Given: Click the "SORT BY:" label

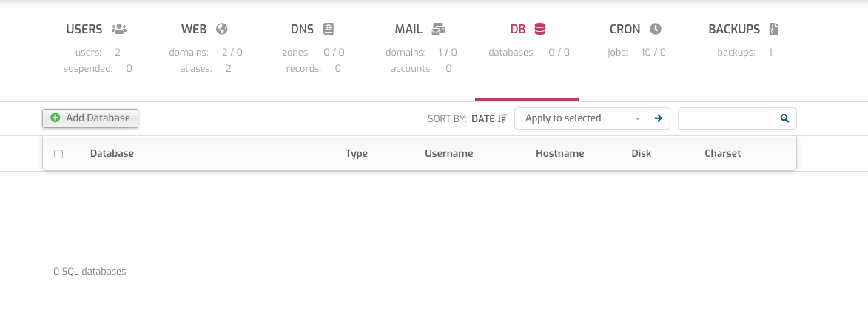Looking at the screenshot, I should (447, 119).
